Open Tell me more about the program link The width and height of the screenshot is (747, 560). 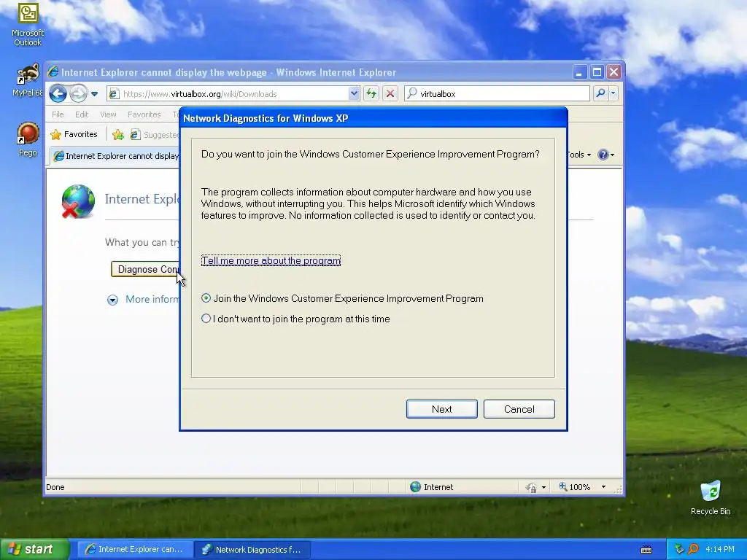(x=271, y=260)
